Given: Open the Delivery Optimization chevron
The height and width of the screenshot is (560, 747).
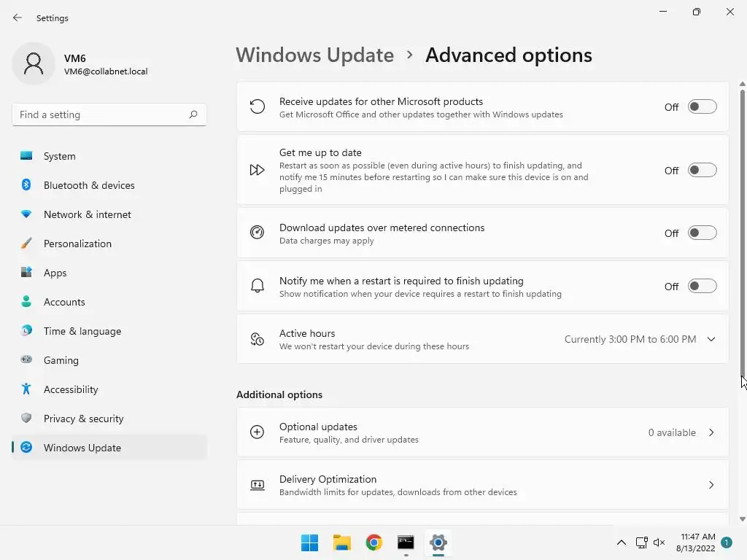Looking at the screenshot, I should click(711, 485).
